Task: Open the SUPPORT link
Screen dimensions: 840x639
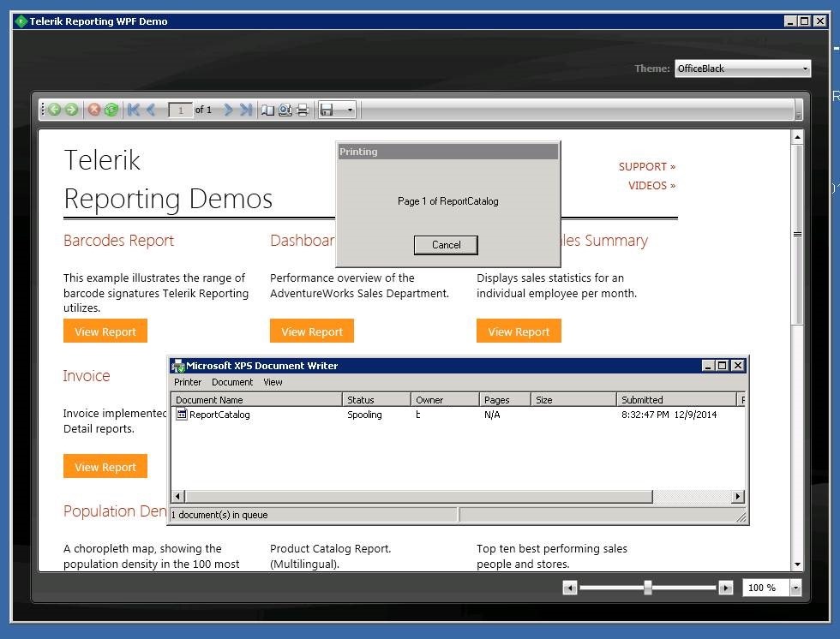Action: [x=647, y=166]
